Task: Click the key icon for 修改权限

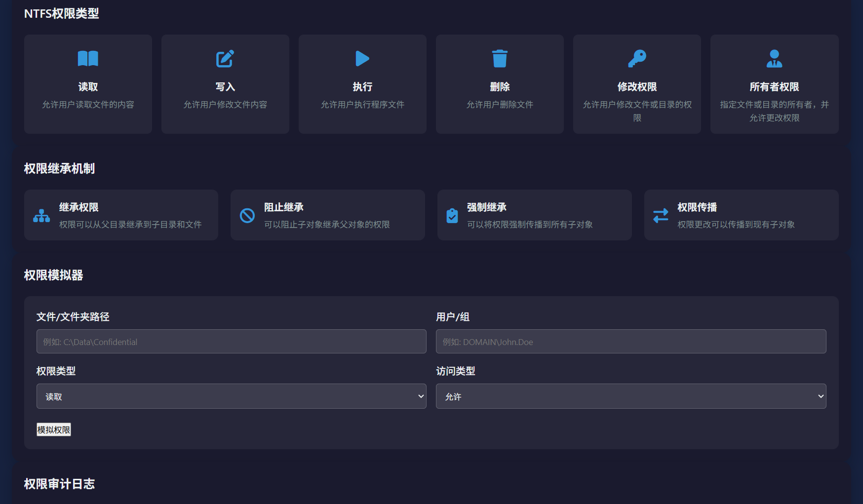Action: coord(637,59)
